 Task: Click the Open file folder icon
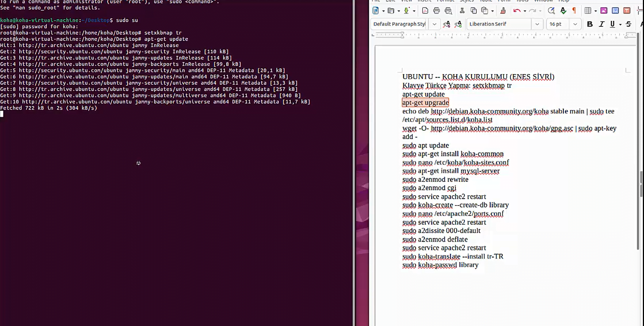[391, 11]
